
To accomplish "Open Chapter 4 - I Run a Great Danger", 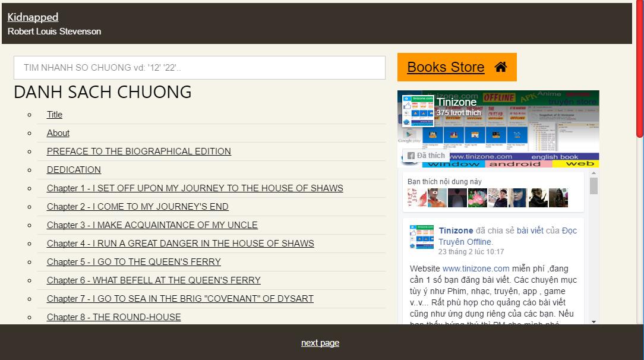I will pyautogui.click(x=180, y=244).
